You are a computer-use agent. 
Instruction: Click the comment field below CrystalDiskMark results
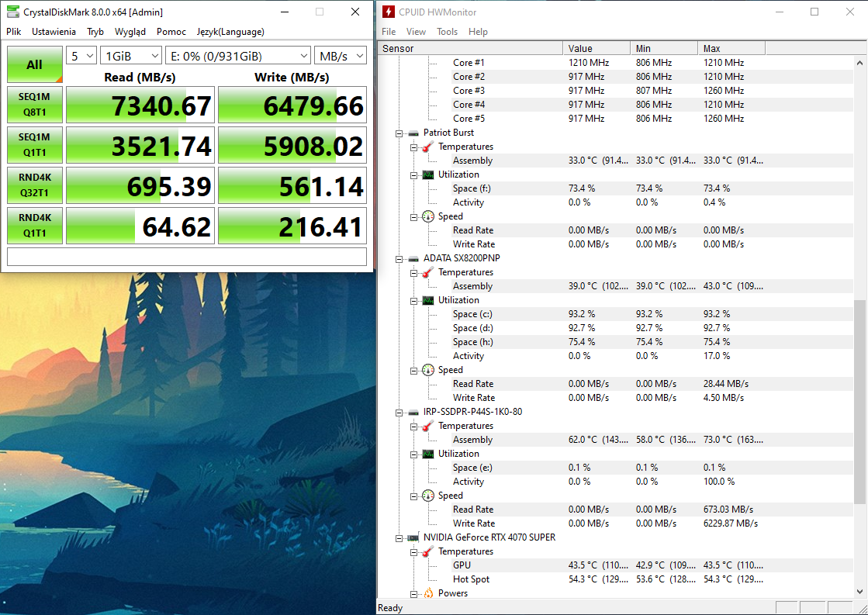coord(186,257)
